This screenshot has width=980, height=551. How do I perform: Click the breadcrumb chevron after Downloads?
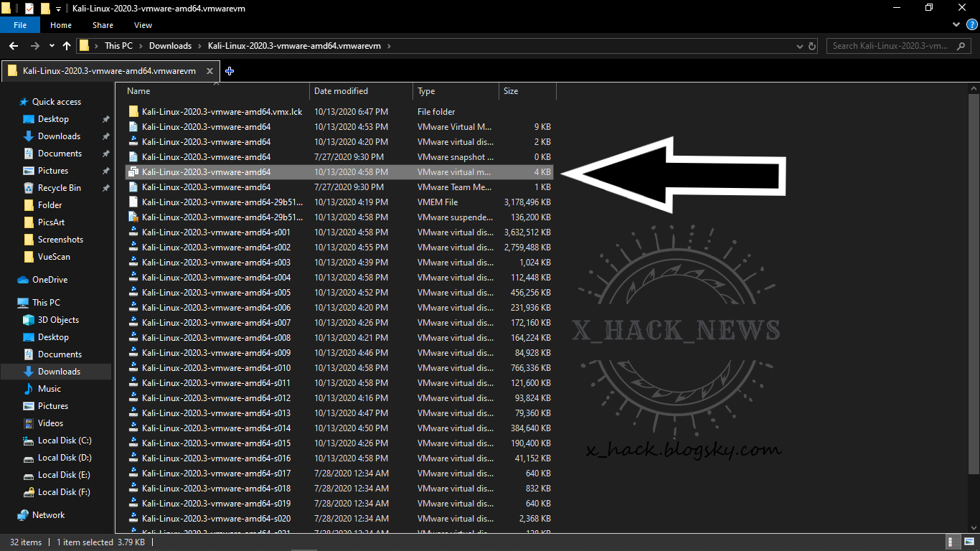click(x=199, y=46)
